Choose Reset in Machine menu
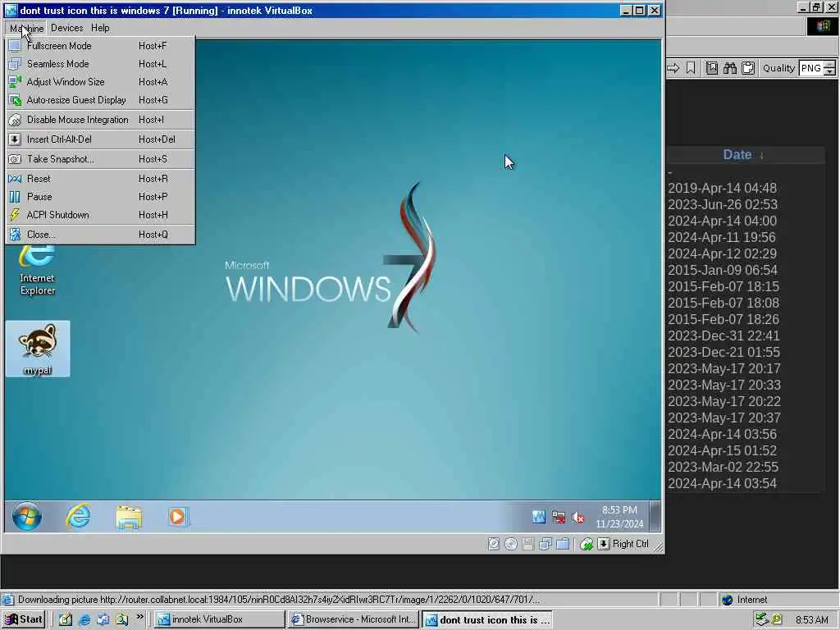Viewport: 840px width, 630px height. (100, 179)
